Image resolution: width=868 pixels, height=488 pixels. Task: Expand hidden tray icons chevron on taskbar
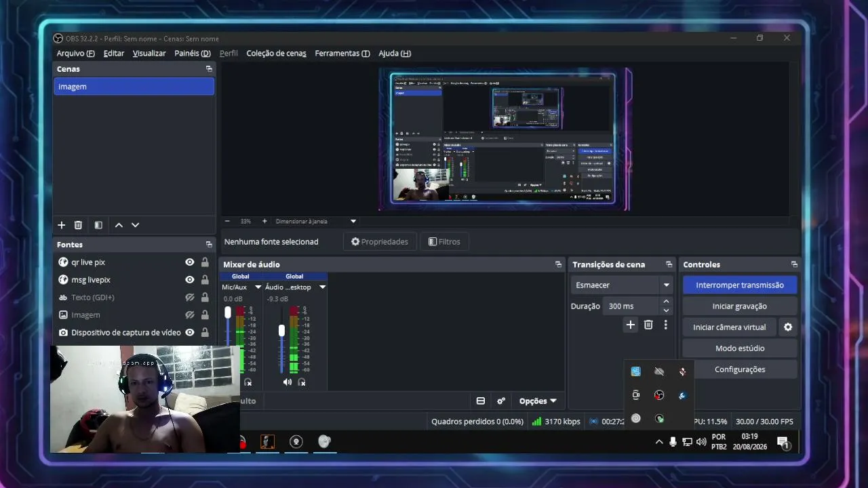pyautogui.click(x=658, y=442)
